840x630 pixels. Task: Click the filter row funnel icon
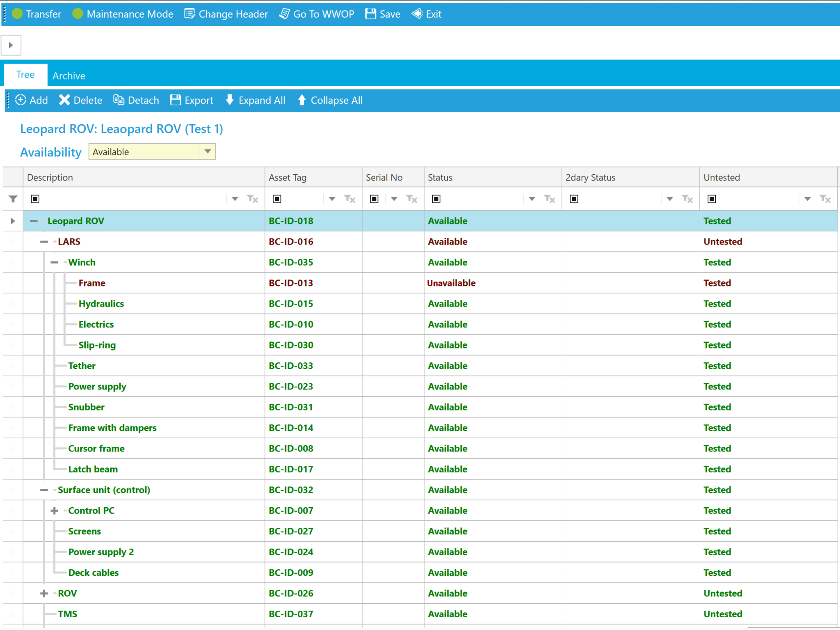[13, 199]
